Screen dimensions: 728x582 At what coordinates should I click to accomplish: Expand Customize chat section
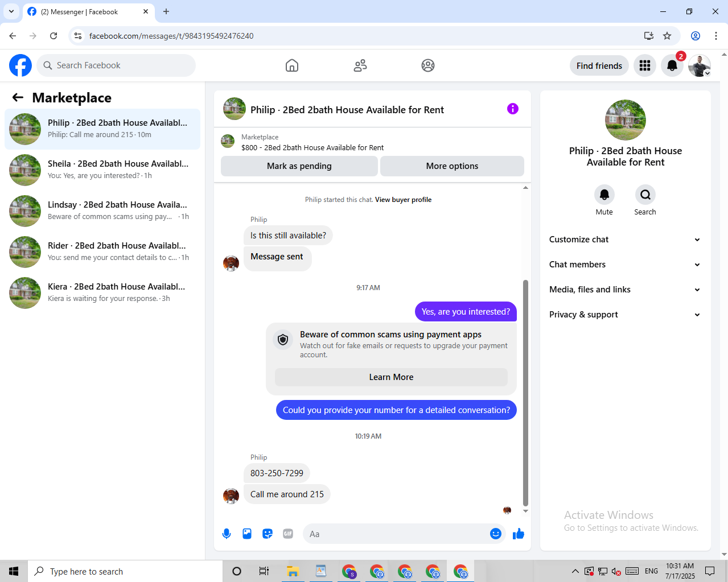[625, 240]
